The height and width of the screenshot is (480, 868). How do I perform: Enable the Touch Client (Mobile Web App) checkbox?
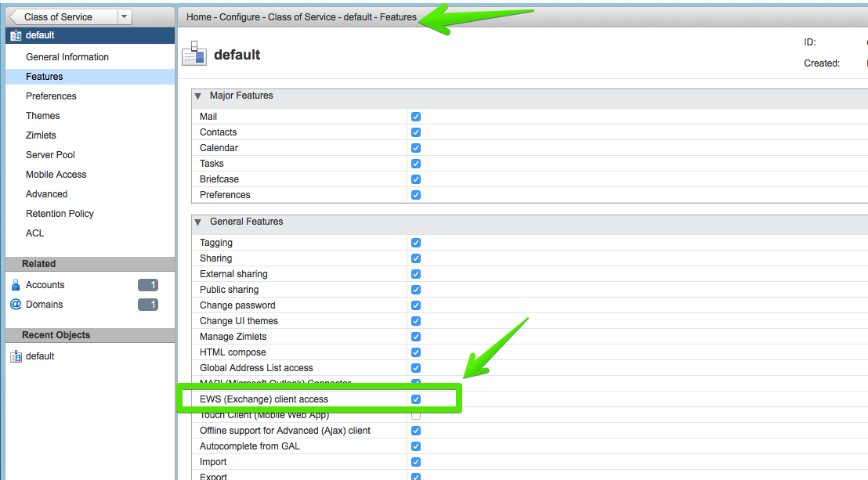[416, 415]
